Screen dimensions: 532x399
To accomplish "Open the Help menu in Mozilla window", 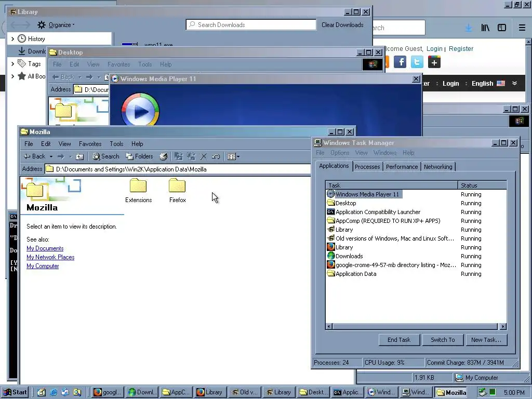I will (x=137, y=144).
